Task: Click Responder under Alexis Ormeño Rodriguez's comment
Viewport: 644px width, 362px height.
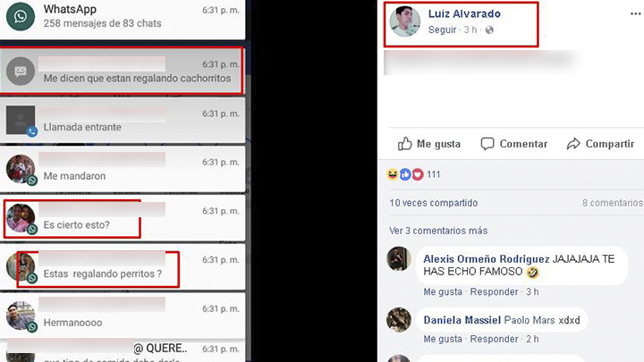Action: [494, 291]
